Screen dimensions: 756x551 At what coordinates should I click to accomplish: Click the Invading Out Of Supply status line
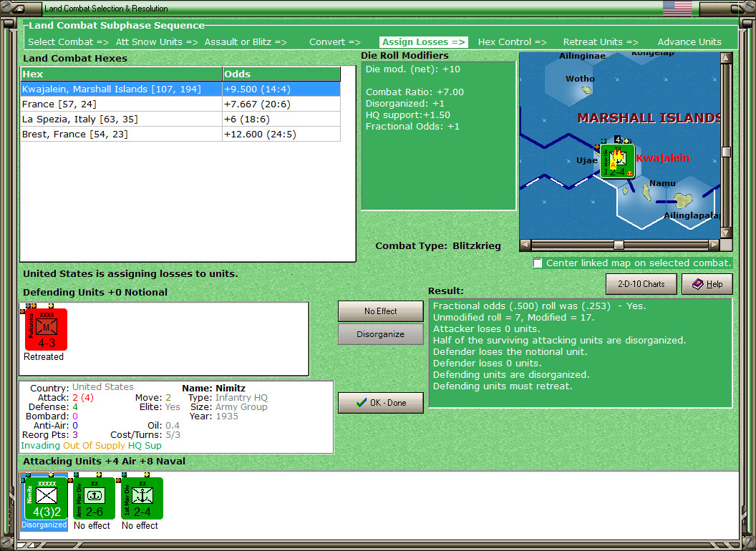[91, 445]
